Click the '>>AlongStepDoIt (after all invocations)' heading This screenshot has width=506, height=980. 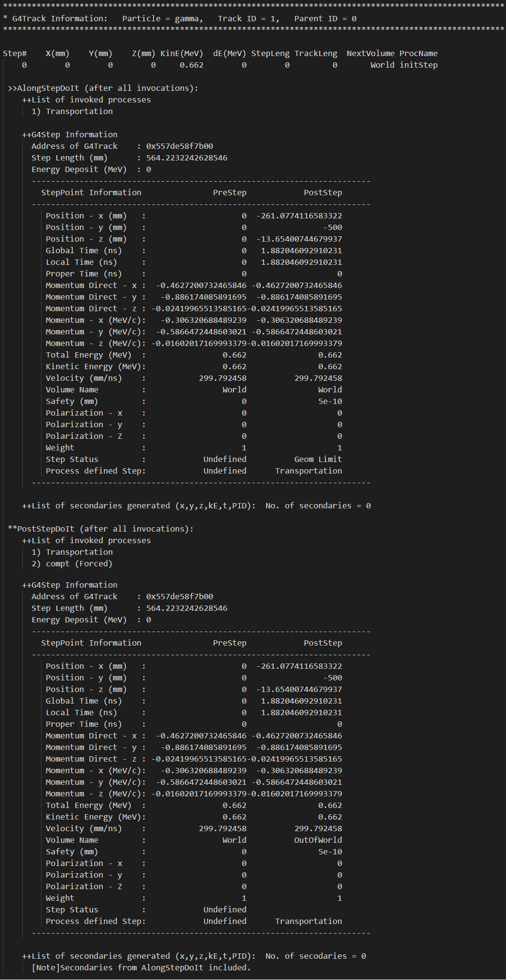coord(103,88)
